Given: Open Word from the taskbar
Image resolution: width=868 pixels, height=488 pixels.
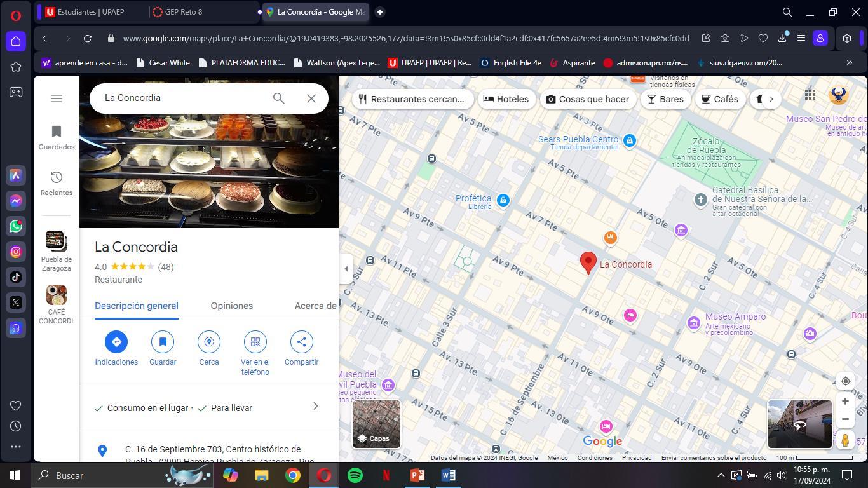Looking at the screenshot, I should pos(448,475).
